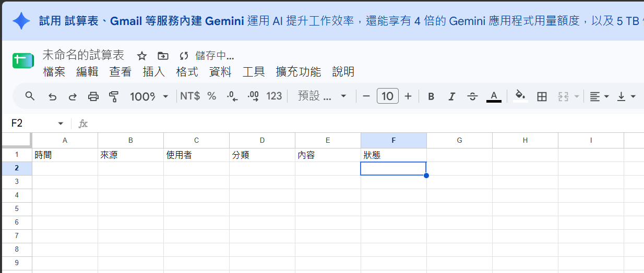Redo the last action
644x273 pixels.
pyautogui.click(x=73, y=96)
